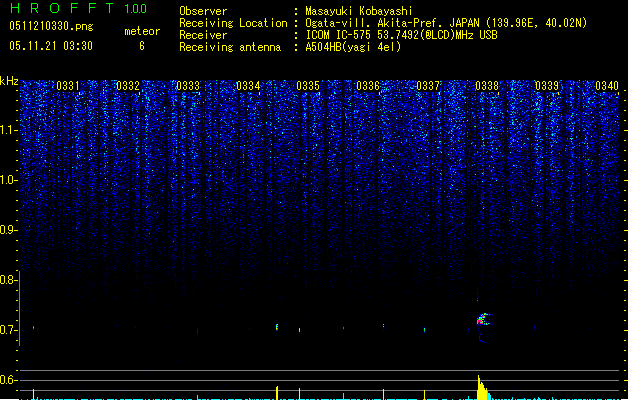Click the 0340 time marker
The height and width of the screenshot is (400, 629).
pyautogui.click(x=607, y=86)
